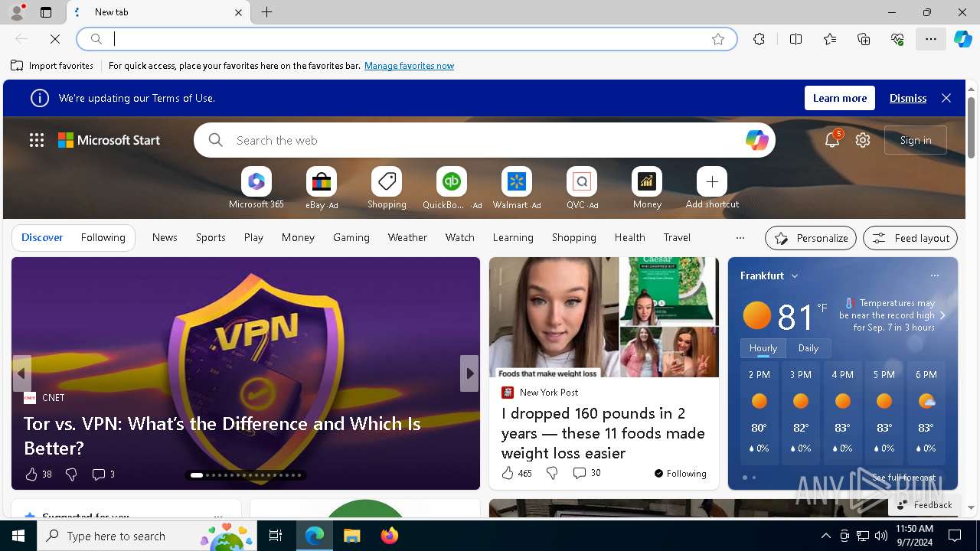This screenshot has height=551, width=980.
Task: Open Copilot sidebar icon
Action: tap(963, 39)
